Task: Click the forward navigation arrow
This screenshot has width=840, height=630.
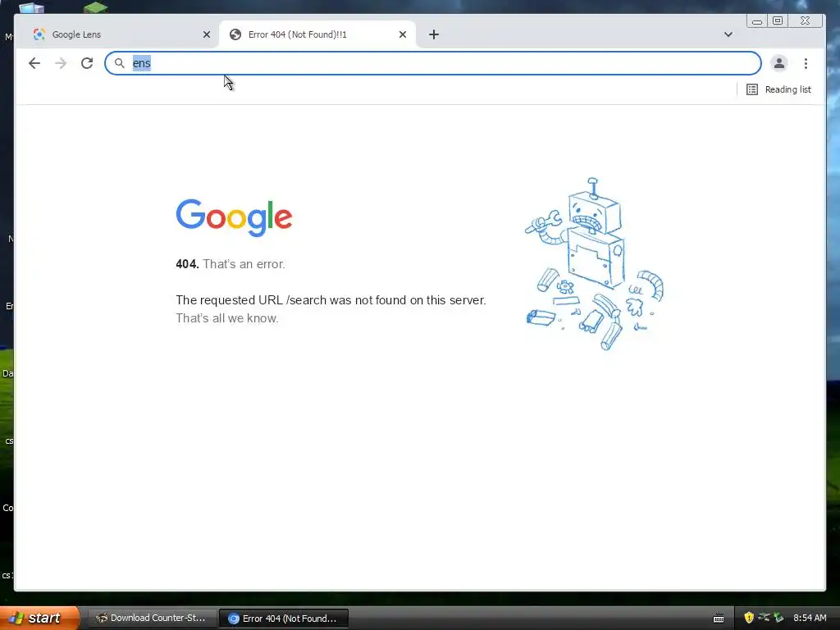Action: 61,63
